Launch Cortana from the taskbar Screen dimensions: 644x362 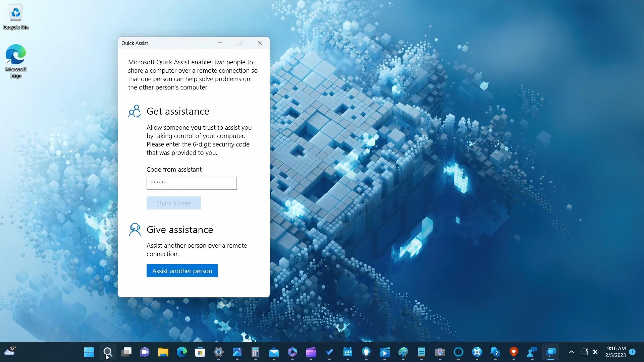[458, 352]
